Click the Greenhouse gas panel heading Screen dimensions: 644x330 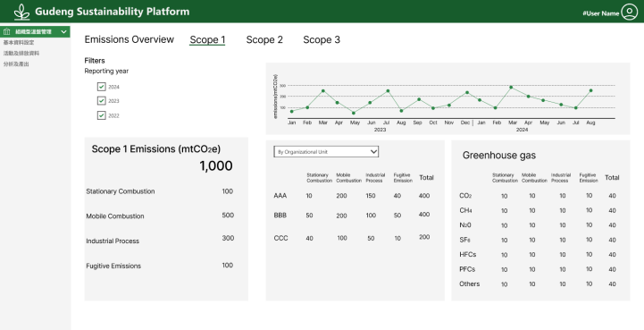point(499,155)
